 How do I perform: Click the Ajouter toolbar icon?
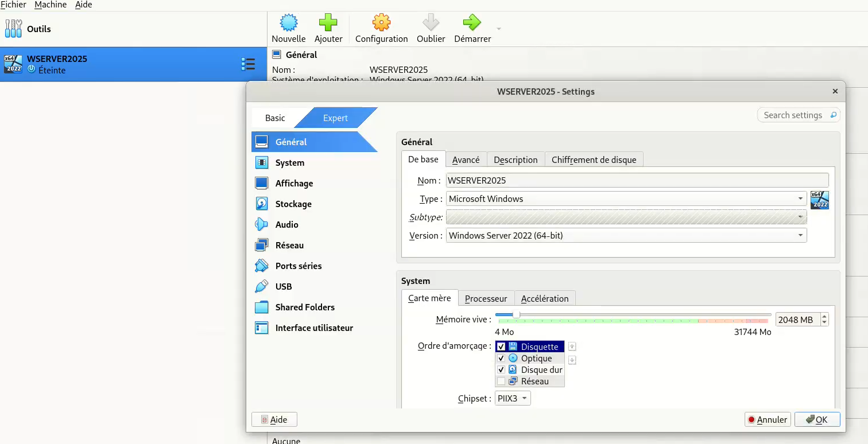tap(328, 27)
